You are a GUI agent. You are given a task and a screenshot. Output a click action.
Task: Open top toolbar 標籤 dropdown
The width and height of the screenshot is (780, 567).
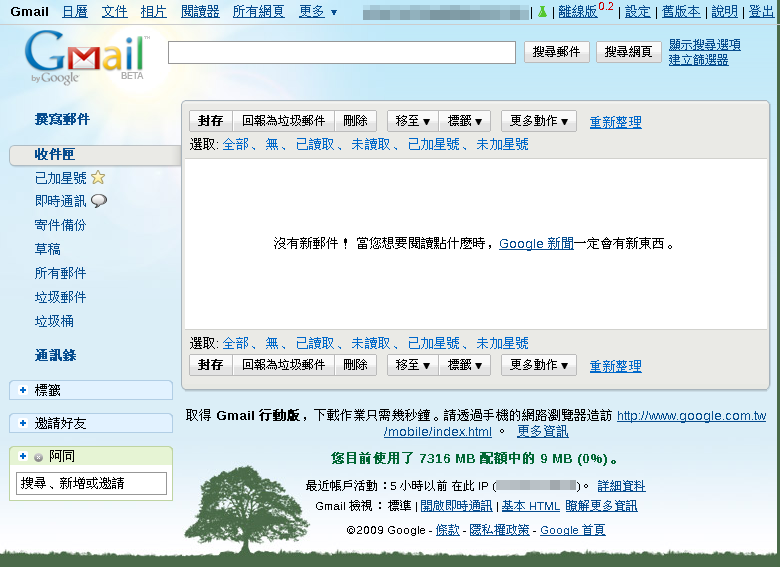(465, 121)
